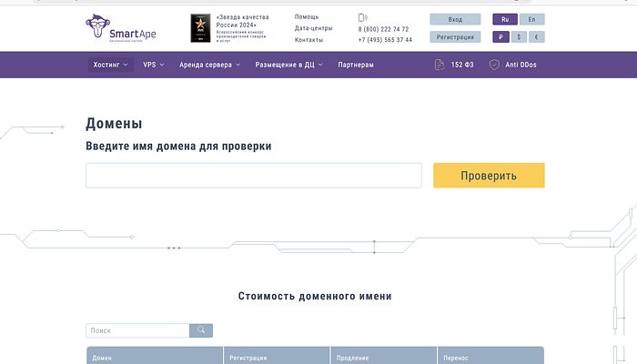The width and height of the screenshot is (637, 364).
Task: Click the phone callback icon
Action: (362, 17)
